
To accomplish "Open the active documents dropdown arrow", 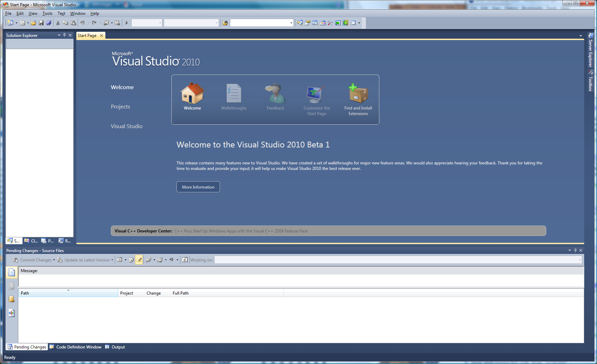I will coord(581,36).
